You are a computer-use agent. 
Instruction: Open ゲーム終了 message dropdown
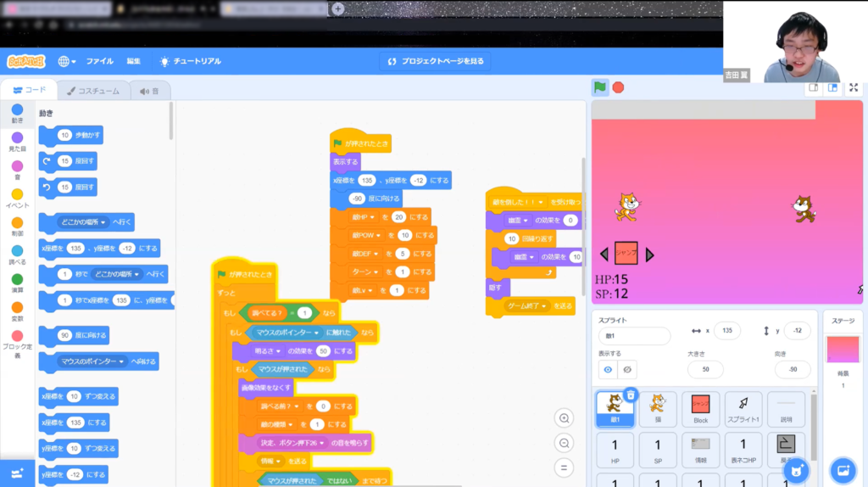coord(527,305)
